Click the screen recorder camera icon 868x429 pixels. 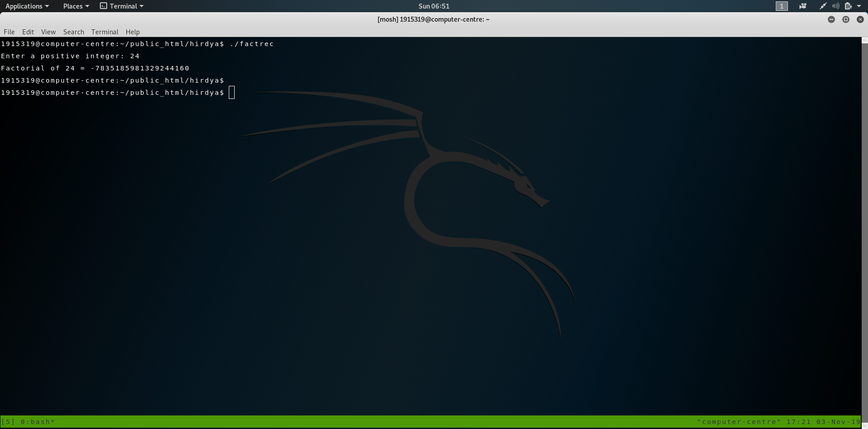tap(803, 6)
